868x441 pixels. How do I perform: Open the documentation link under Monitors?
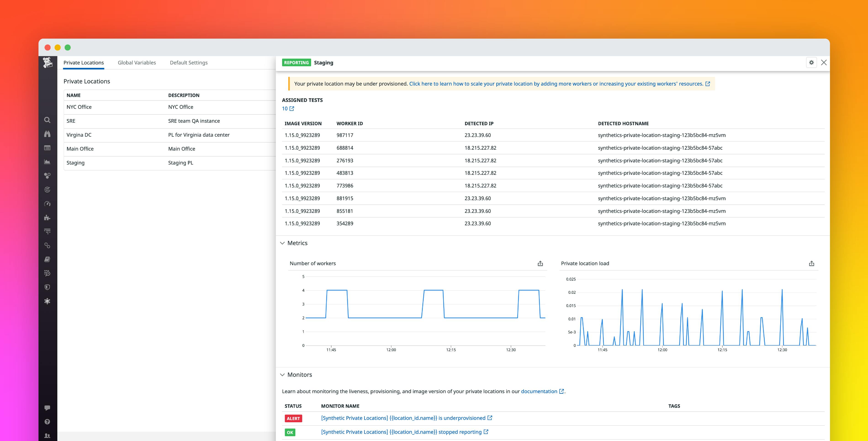click(539, 391)
